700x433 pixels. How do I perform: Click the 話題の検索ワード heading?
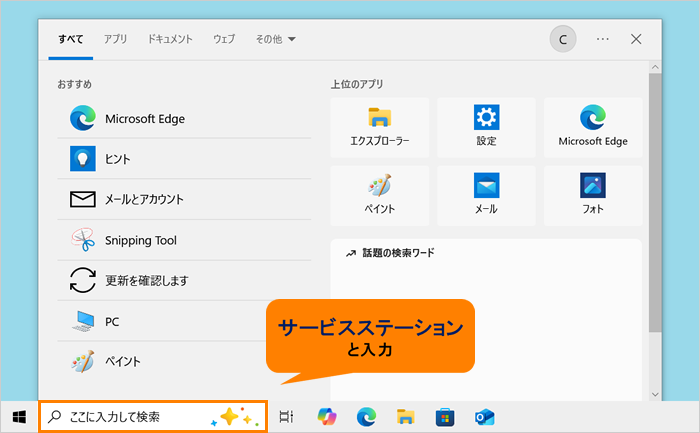pyautogui.click(x=398, y=253)
